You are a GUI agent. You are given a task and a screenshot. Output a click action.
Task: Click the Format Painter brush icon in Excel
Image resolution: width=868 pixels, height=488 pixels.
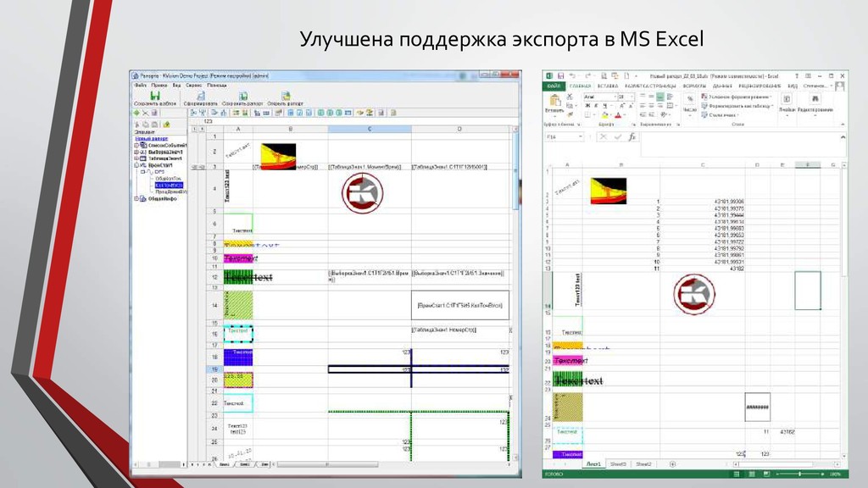(570, 114)
